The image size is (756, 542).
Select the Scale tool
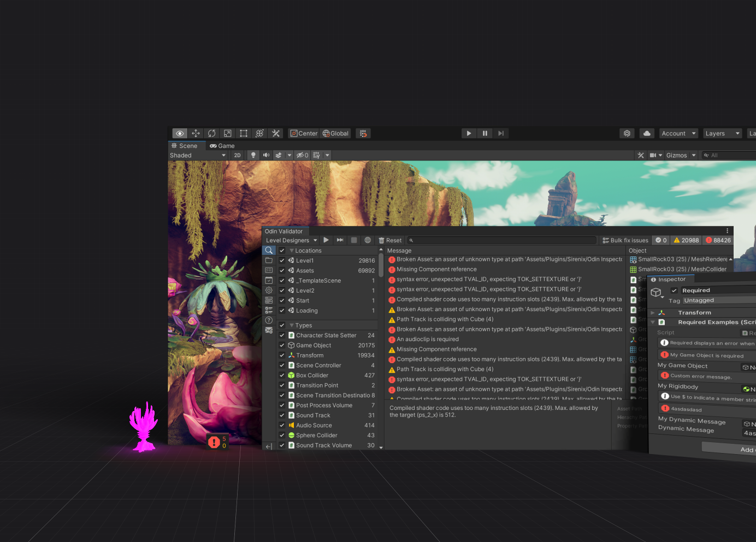[x=227, y=133]
